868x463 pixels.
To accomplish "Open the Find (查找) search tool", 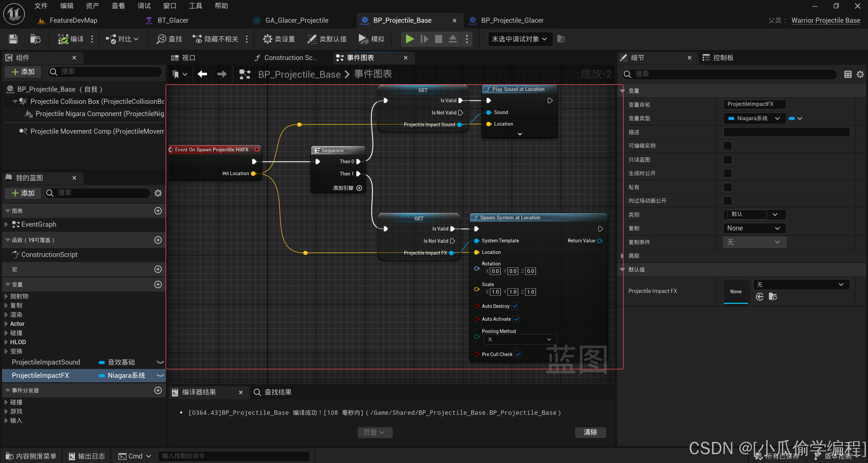I will pos(169,39).
